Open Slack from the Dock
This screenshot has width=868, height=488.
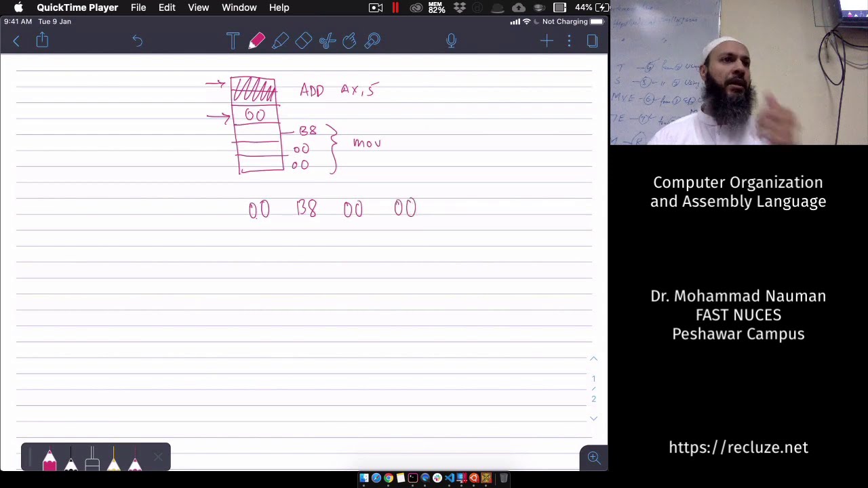(x=437, y=478)
